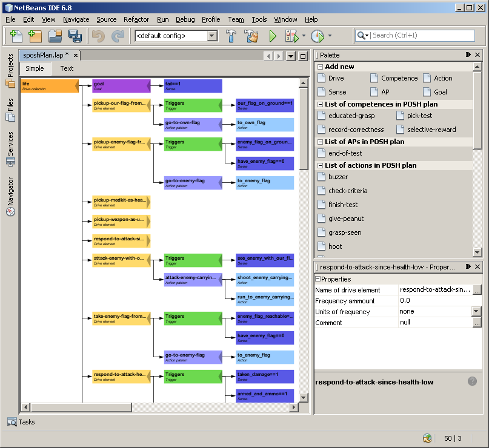Click the Undo toolbar icon

[x=99, y=36]
